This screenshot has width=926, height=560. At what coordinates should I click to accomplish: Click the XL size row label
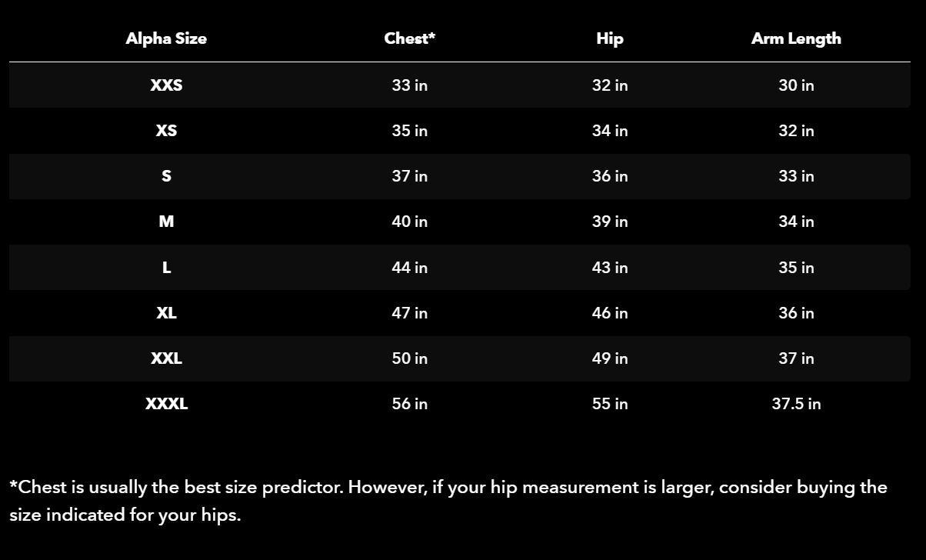(x=166, y=313)
